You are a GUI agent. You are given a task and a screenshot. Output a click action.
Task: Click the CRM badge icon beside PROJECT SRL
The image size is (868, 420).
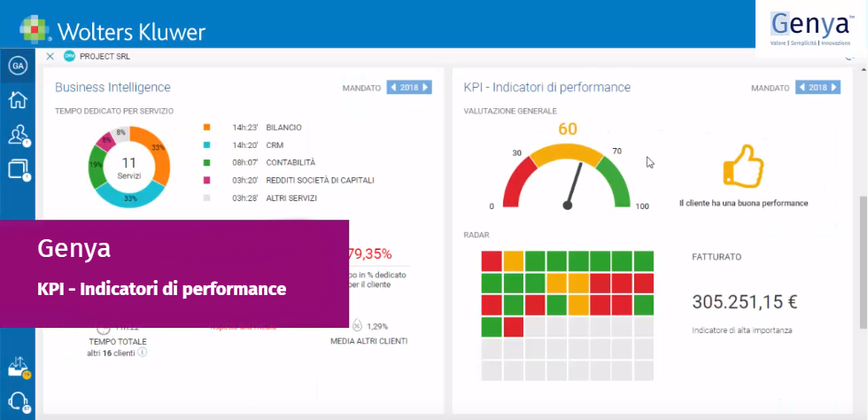pos(69,56)
